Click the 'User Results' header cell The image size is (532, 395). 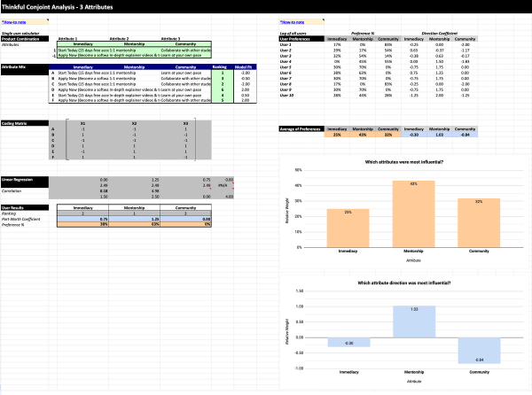(x=25, y=207)
